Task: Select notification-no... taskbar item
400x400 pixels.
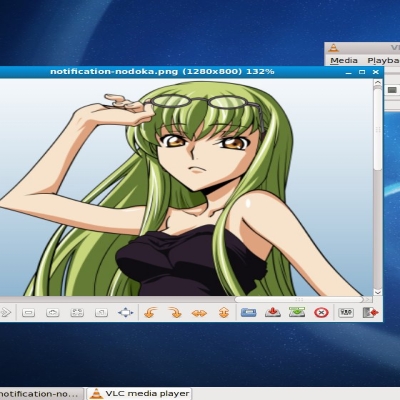Action: [41, 394]
